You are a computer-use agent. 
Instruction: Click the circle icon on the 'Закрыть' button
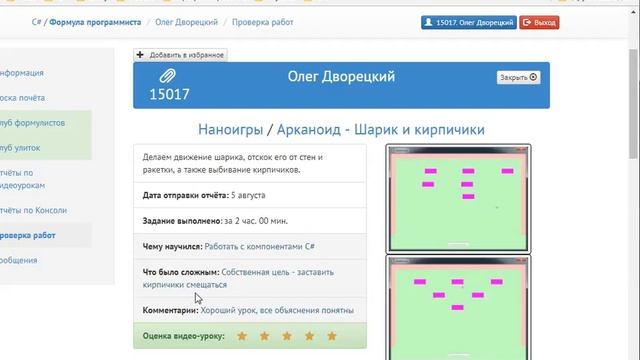click(533, 77)
